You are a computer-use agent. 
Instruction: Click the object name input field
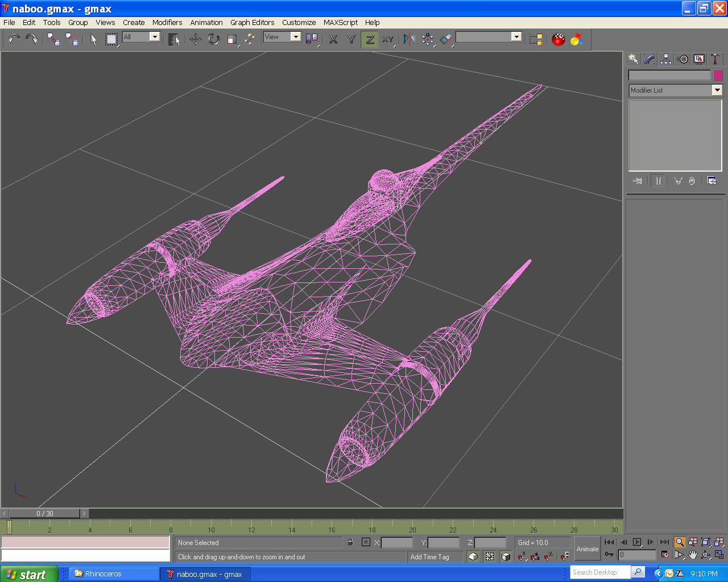click(669, 75)
